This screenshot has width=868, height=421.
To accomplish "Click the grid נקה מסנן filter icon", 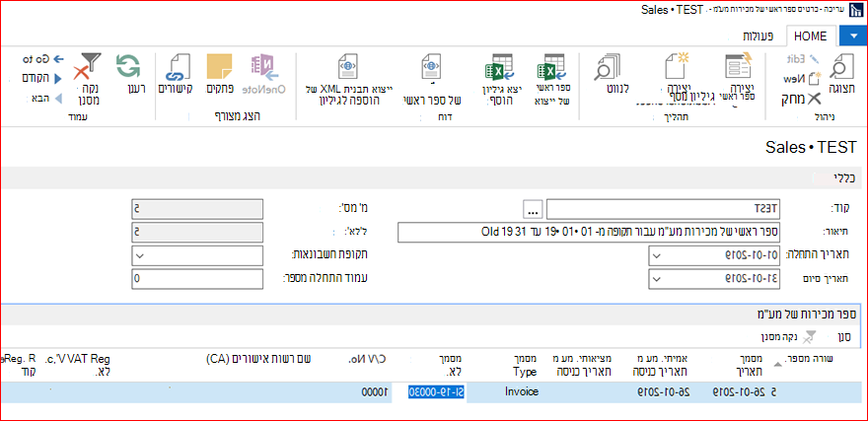I will [809, 335].
